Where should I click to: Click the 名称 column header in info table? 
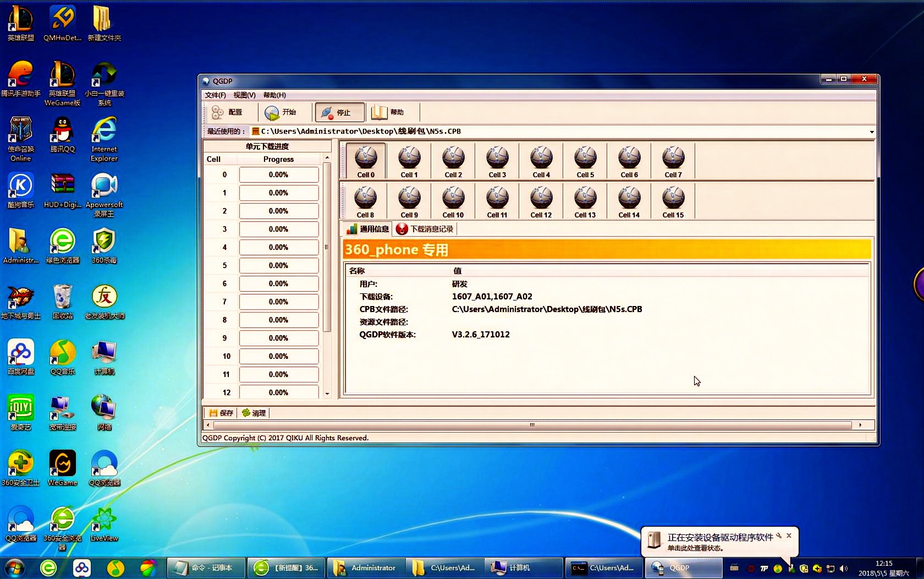point(357,271)
